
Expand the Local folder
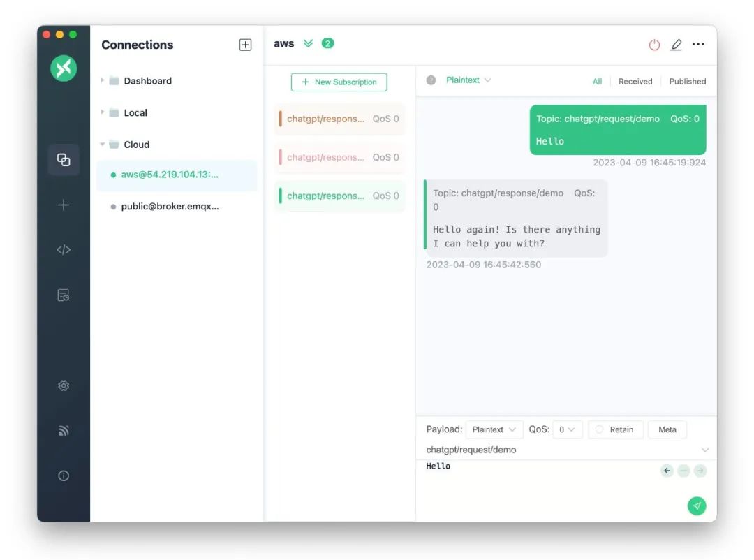(x=102, y=112)
